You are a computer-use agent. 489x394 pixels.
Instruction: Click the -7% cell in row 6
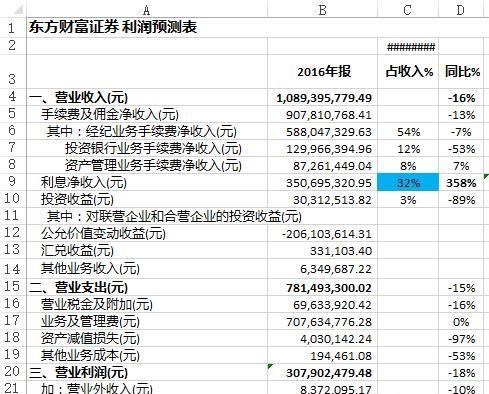pos(461,132)
